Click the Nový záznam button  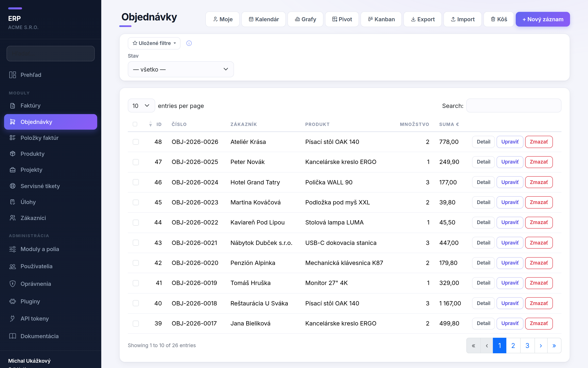tap(543, 19)
